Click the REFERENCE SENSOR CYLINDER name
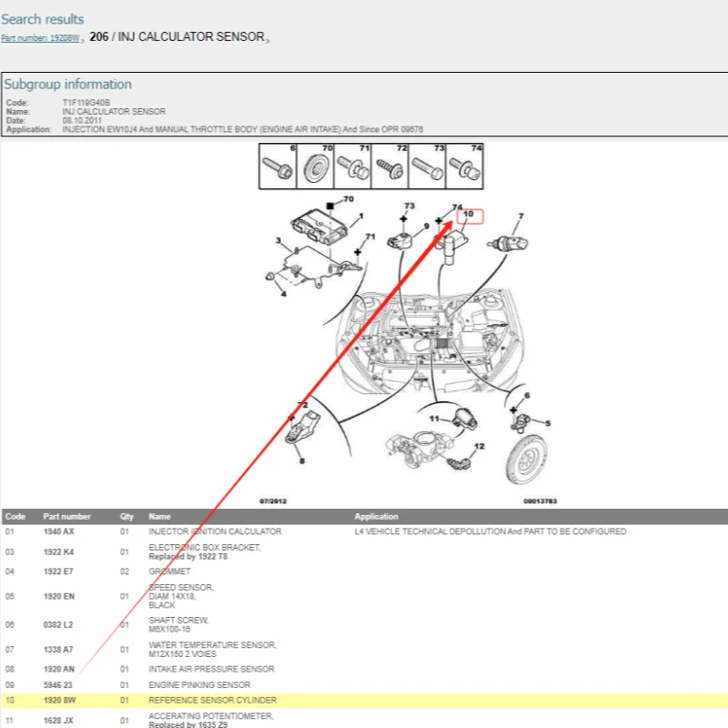728x728 pixels. coord(213,701)
